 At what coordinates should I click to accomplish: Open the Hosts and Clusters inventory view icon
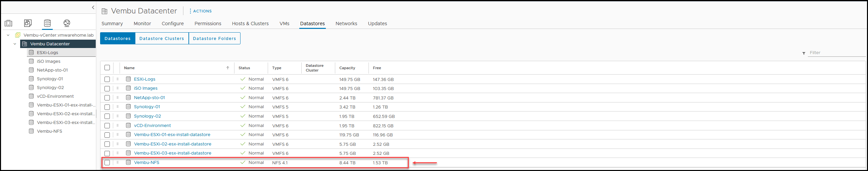tap(8, 23)
